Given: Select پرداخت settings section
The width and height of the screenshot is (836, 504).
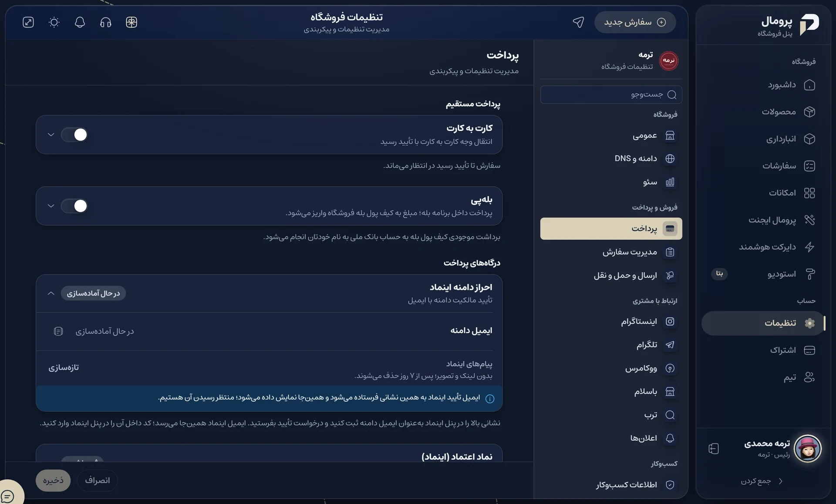Looking at the screenshot, I should point(611,229).
